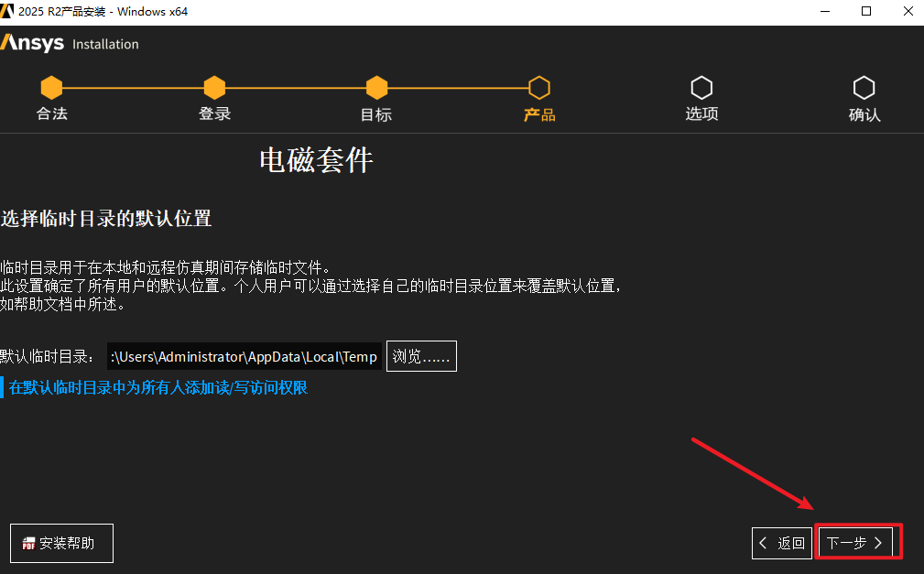Go to next step with 下一步

click(x=855, y=543)
